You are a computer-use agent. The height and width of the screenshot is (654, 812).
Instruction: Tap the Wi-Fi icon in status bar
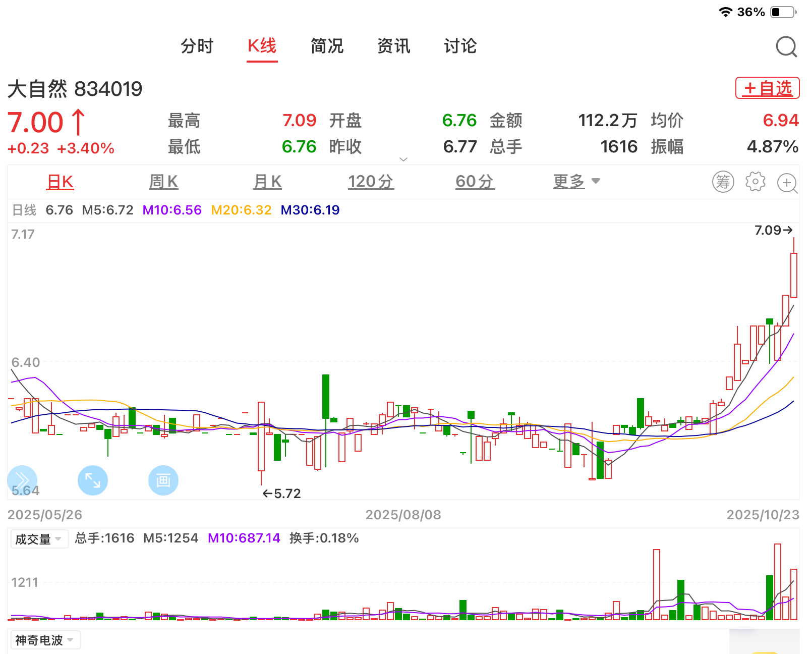click(725, 12)
